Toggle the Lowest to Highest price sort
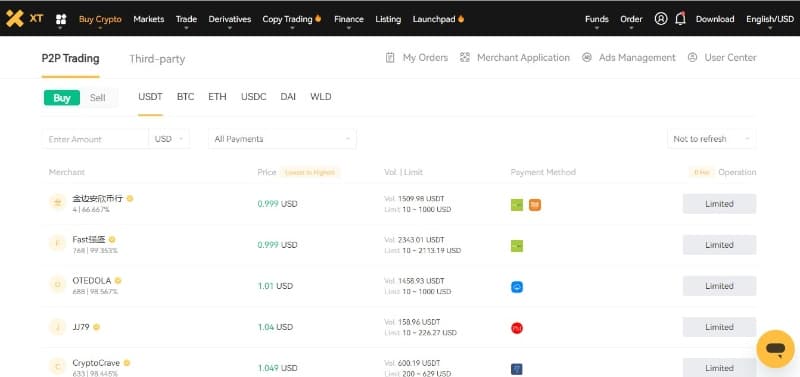800x377 pixels. click(x=310, y=172)
